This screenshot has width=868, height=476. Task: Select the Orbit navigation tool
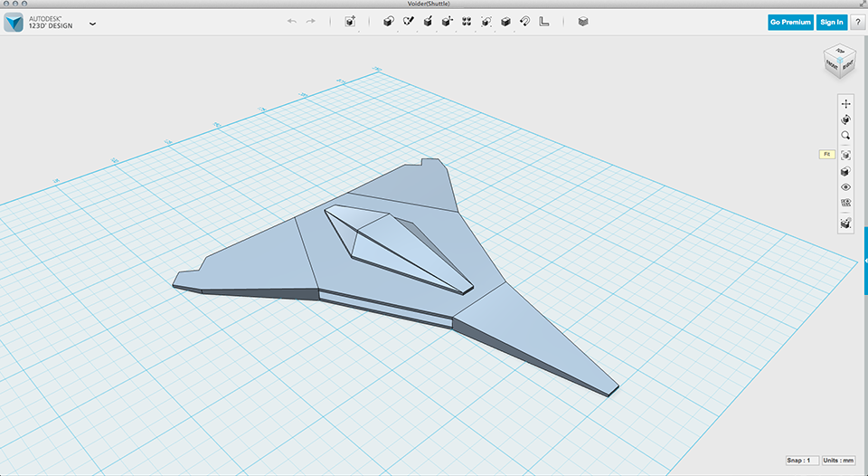pos(845,119)
